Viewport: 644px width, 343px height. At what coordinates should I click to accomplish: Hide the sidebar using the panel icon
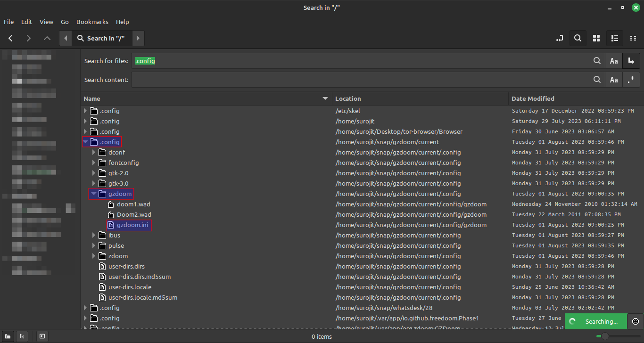coord(41,336)
